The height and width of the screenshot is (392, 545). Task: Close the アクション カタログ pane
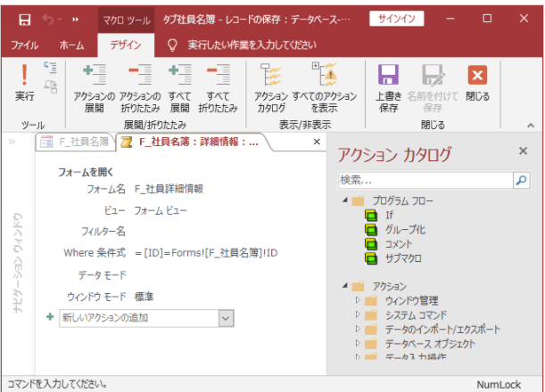[523, 151]
